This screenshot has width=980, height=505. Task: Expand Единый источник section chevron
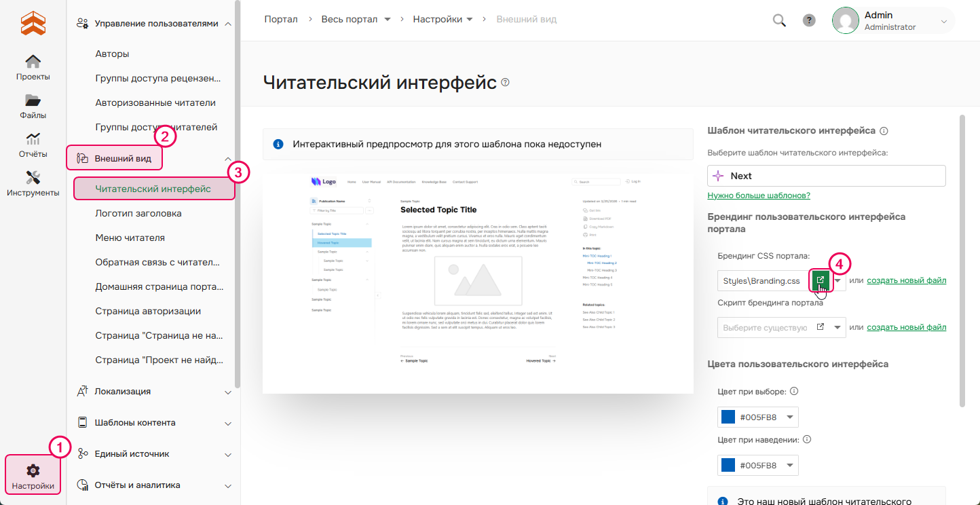[228, 454]
